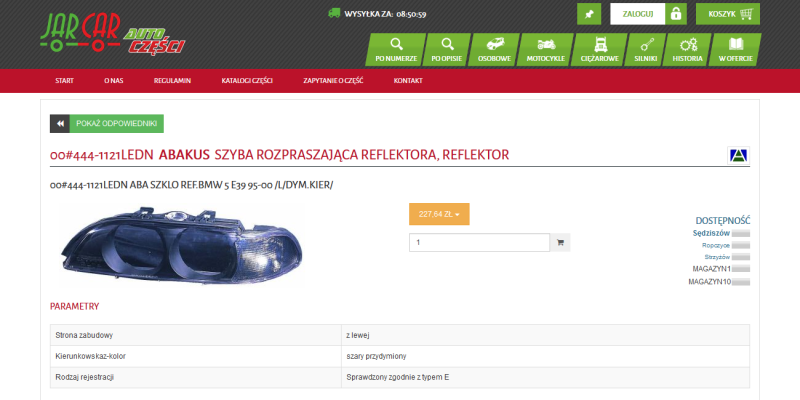Viewport: 800px width, 400px height.
Task: Click Pokaż odpowiedniki button
Action: tap(107, 123)
